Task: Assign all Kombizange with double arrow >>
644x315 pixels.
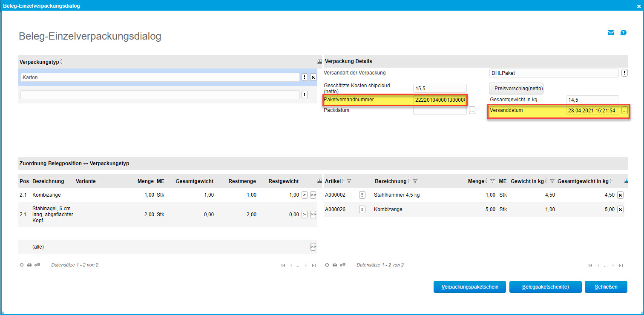Action: point(313,195)
